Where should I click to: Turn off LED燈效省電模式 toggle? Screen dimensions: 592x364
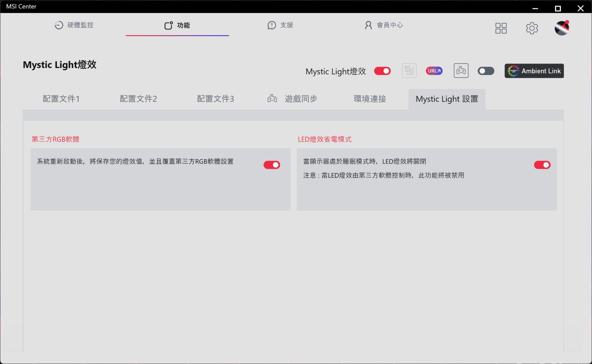coord(542,165)
